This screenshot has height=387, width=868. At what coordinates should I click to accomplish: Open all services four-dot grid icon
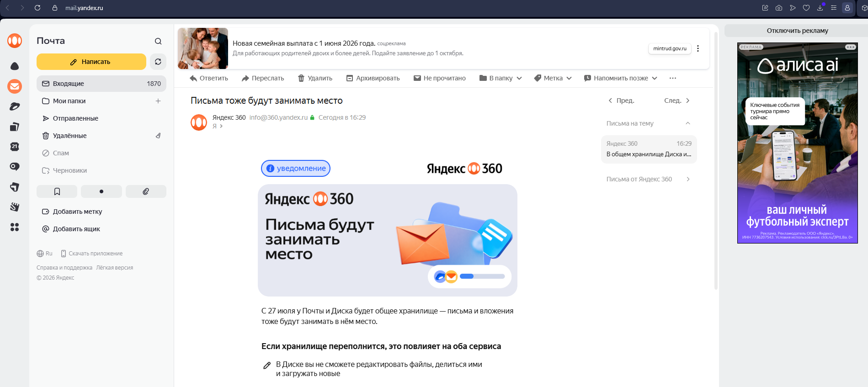point(15,227)
